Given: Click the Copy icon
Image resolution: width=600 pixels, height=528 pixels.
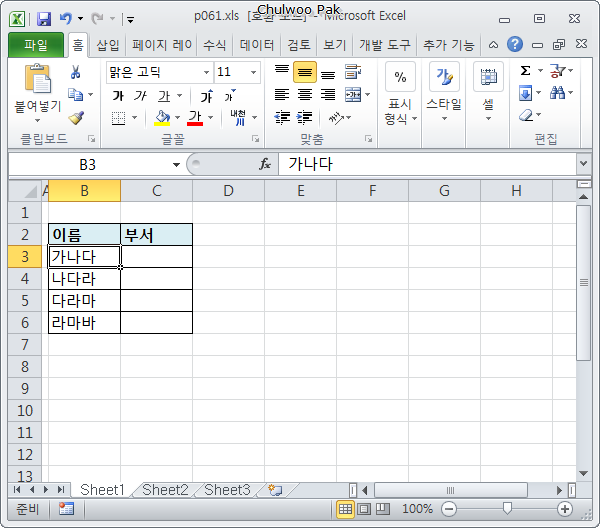Looking at the screenshot, I should pyautogui.click(x=75, y=94).
